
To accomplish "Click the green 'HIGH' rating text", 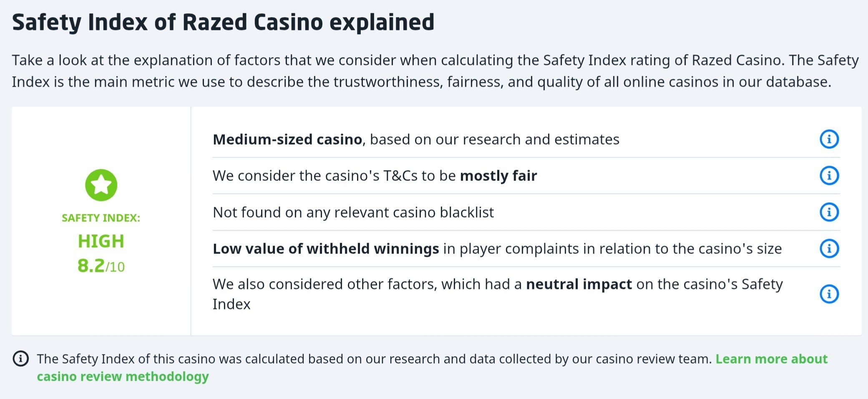I will pyautogui.click(x=101, y=241).
